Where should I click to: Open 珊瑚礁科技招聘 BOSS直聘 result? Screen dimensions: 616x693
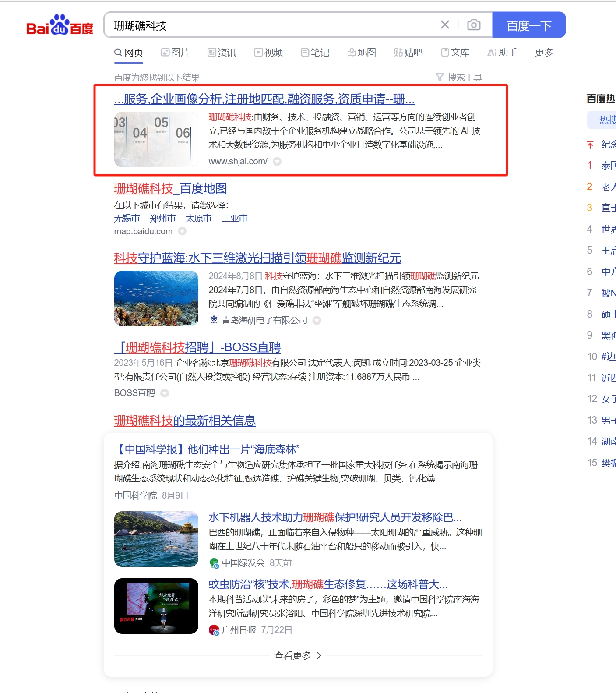coord(197,347)
